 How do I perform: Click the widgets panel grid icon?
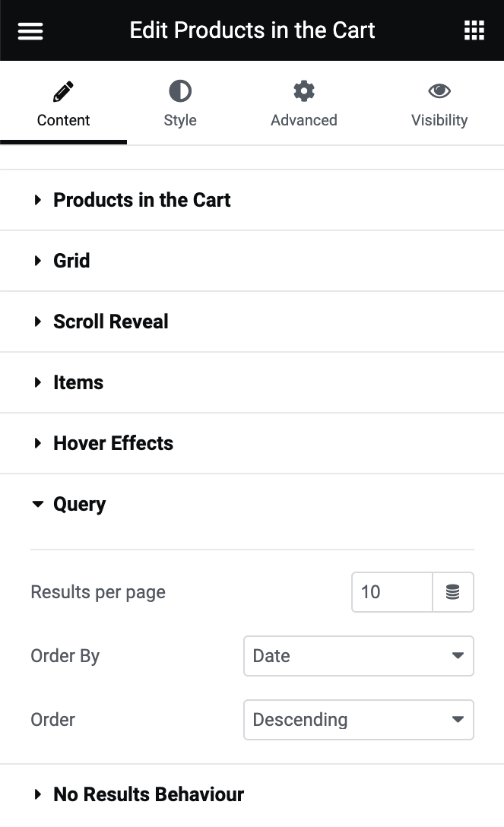click(474, 30)
